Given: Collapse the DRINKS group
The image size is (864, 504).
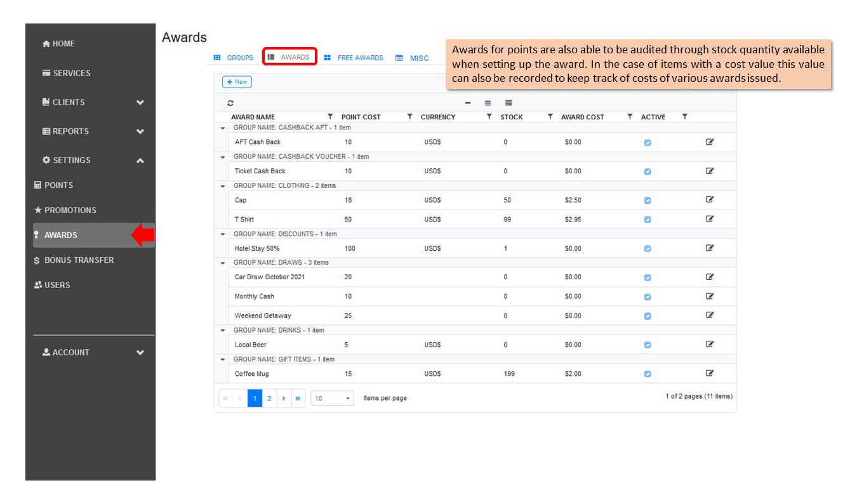Looking at the screenshot, I should [223, 330].
